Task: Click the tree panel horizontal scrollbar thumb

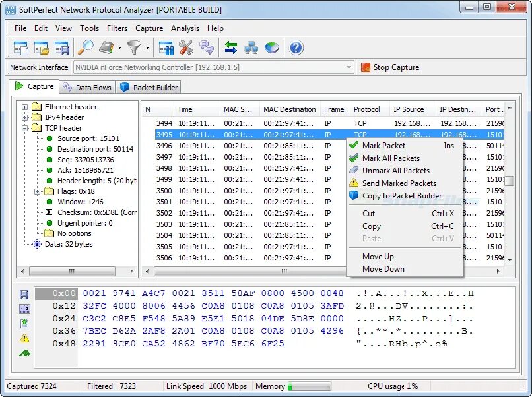Action: click(72, 271)
